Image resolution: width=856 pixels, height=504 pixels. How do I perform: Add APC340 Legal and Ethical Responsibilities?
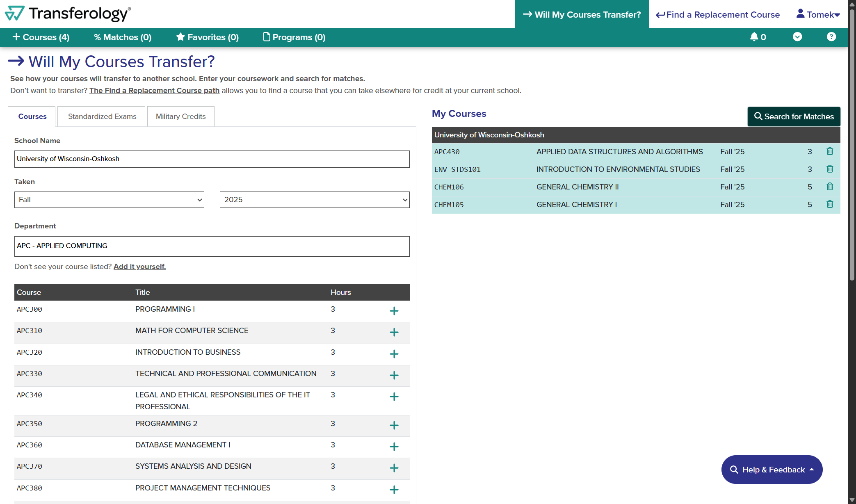click(x=394, y=397)
